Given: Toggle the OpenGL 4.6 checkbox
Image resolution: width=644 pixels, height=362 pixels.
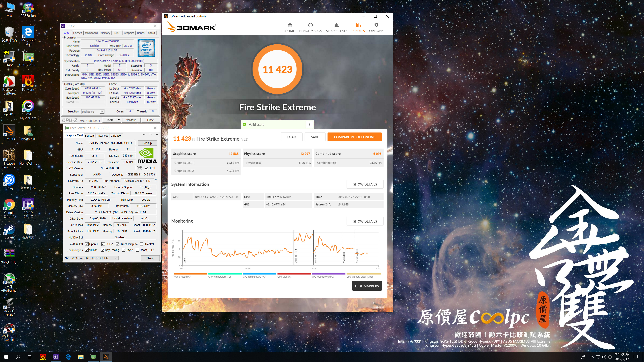Looking at the screenshot, I should point(137,250).
